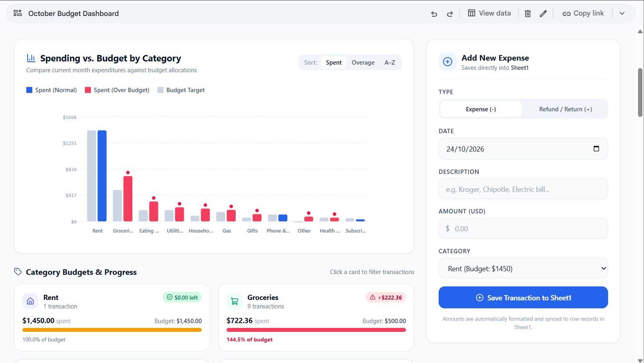The image size is (644, 363).
Task: Click the house icon on Rent card
Action: (x=30, y=301)
